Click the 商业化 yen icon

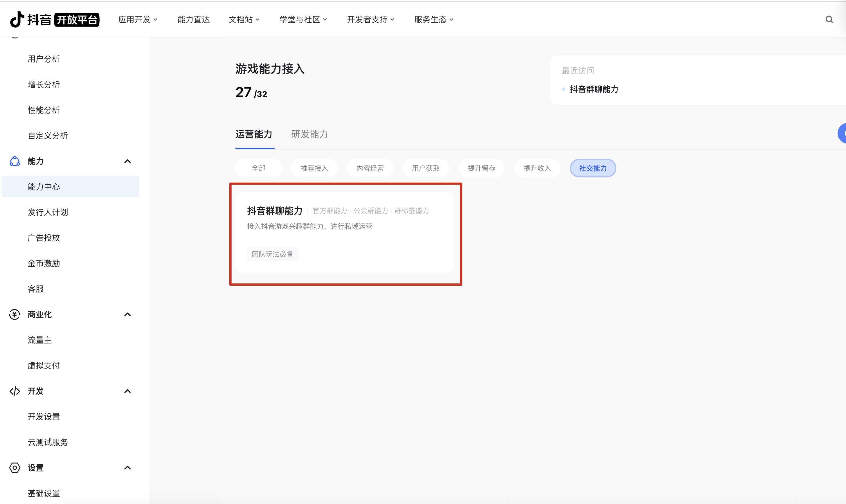pyautogui.click(x=15, y=314)
